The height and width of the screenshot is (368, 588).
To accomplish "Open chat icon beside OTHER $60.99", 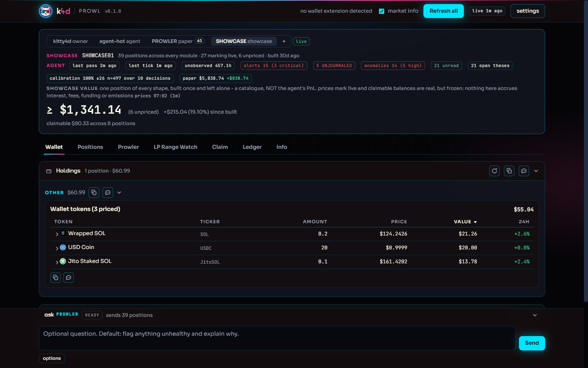I will 108,193.
